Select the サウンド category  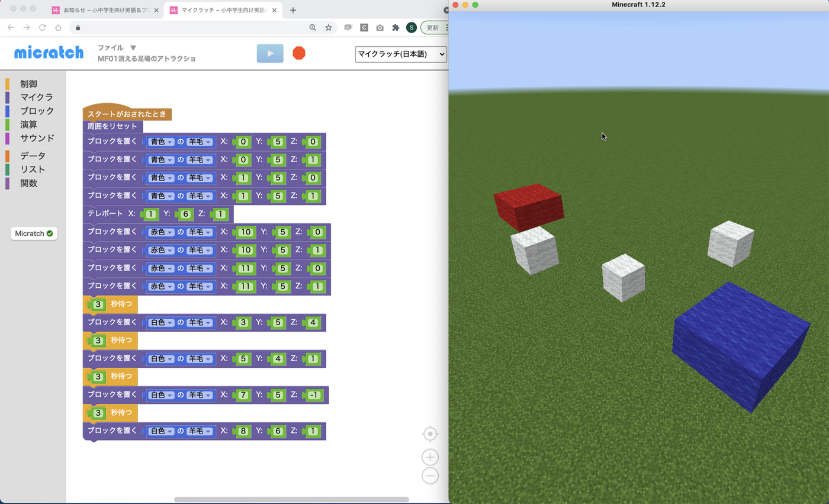(x=37, y=138)
